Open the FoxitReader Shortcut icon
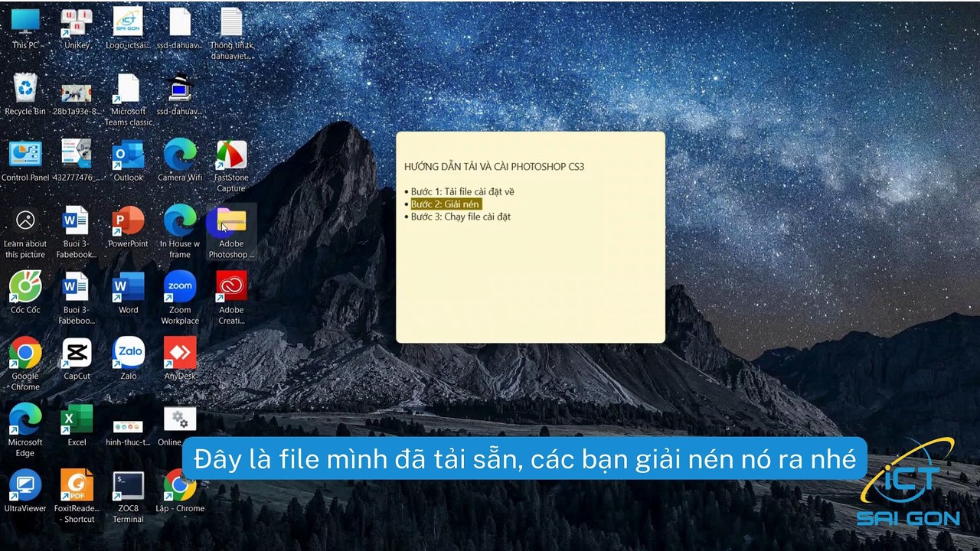This screenshot has width=980, height=551. (77, 497)
